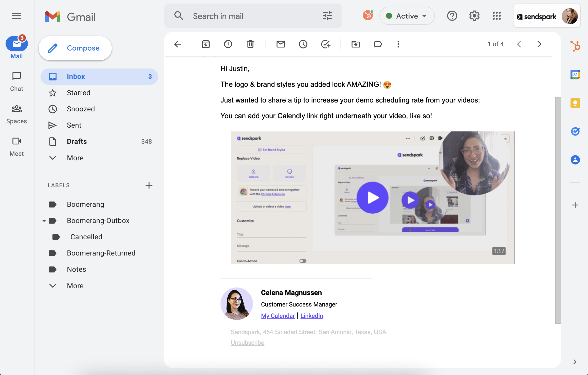Open Google Calendar side panel
This screenshot has width=588, height=375.
pyautogui.click(x=575, y=75)
